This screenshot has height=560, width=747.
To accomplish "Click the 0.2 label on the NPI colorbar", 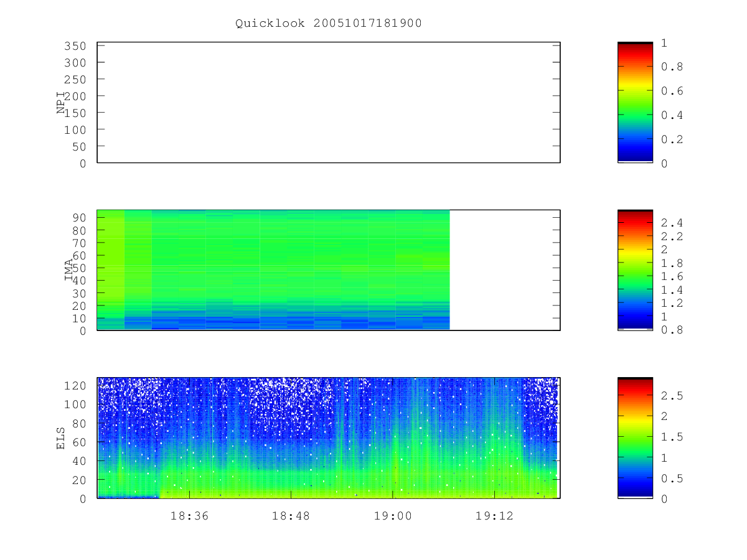I will coord(671,139).
